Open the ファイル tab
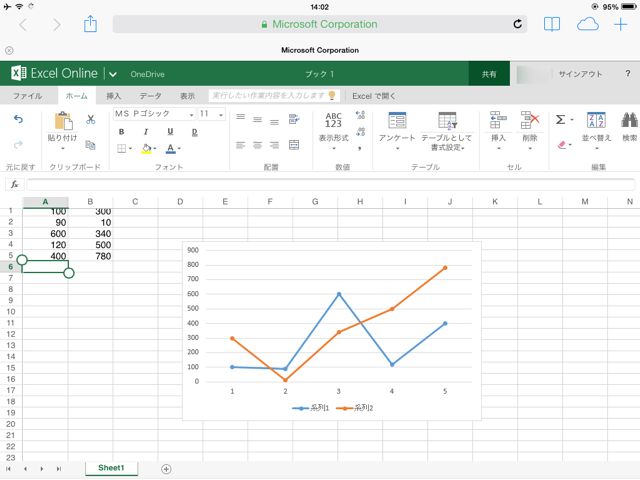 point(27,96)
